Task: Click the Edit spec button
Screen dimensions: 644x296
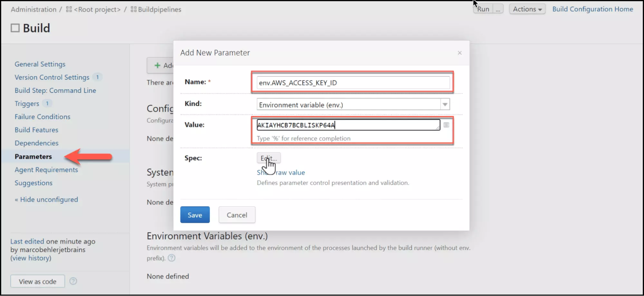Action: [x=269, y=158]
